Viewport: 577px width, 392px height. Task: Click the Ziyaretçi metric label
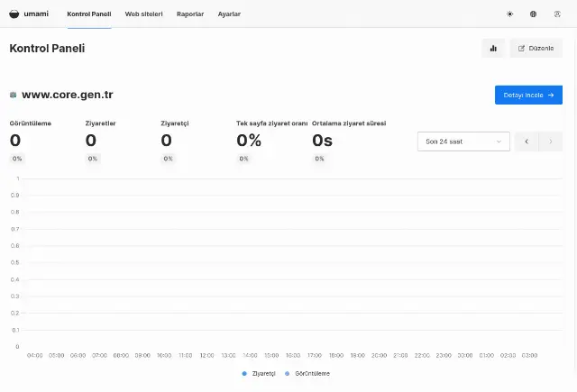(175, 123)
